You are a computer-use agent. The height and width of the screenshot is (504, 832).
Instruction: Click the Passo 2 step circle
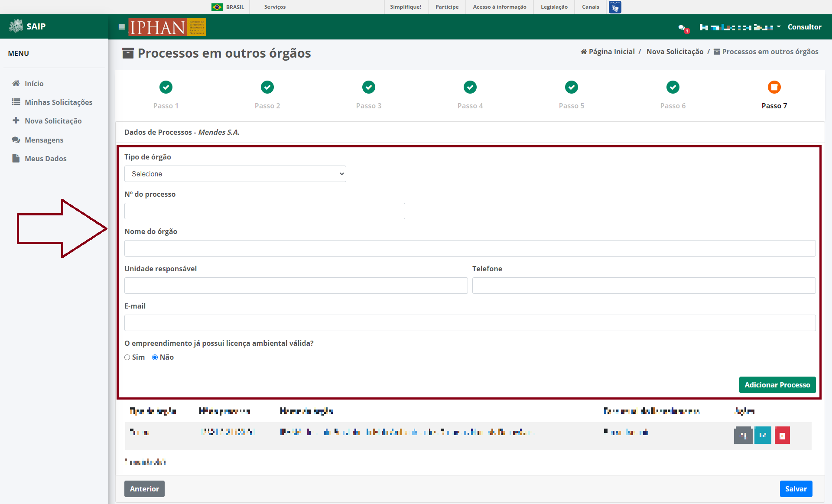click(x=267, y=87)
